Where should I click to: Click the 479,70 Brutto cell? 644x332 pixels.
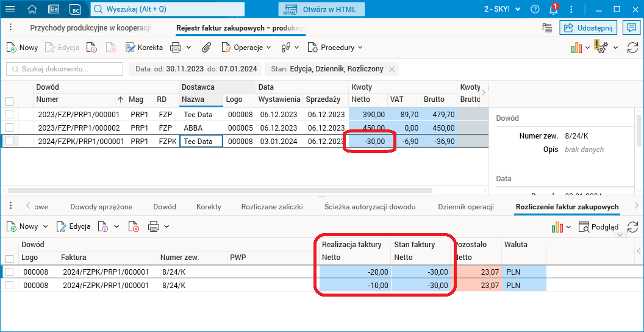[x=438, y=114]
